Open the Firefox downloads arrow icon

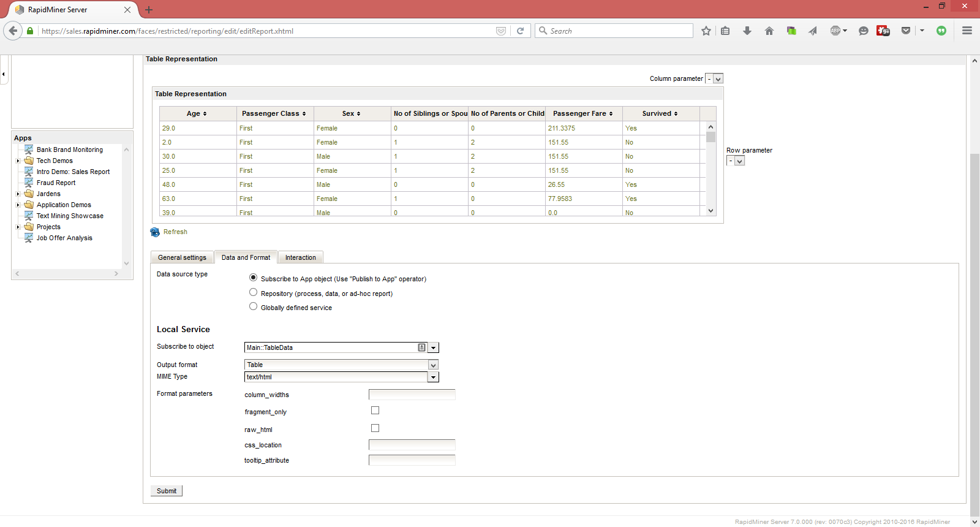(747, 31)
